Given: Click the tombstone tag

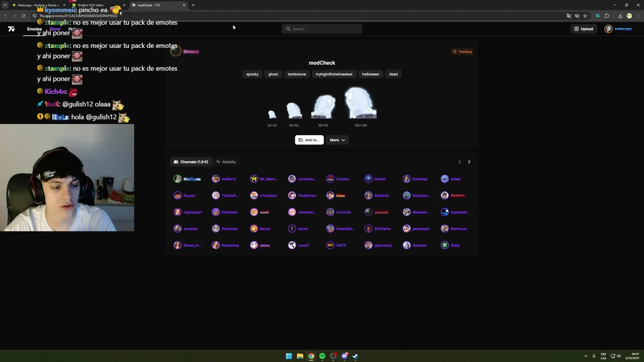Looking at the screenshot, I should pyautogui.click(x=297, y=74).
